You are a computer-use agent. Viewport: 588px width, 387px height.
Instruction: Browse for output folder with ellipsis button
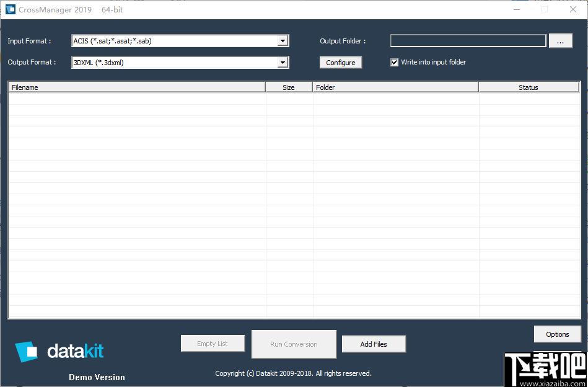pyautogui.click(x=560, y=41)
